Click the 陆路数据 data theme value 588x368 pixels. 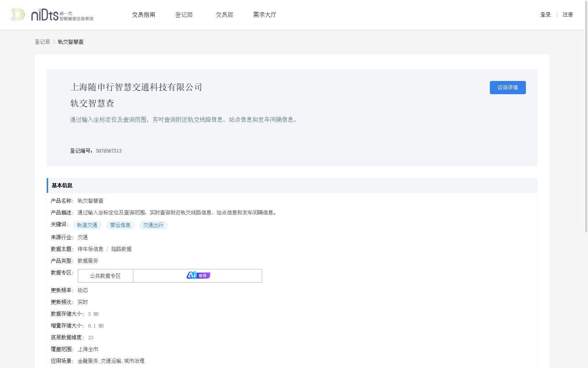pyautogui.click(x=122, y=249)
